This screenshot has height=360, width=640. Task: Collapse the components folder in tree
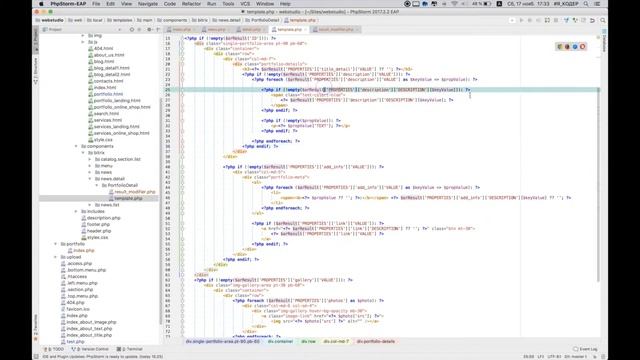coord(76,146)
